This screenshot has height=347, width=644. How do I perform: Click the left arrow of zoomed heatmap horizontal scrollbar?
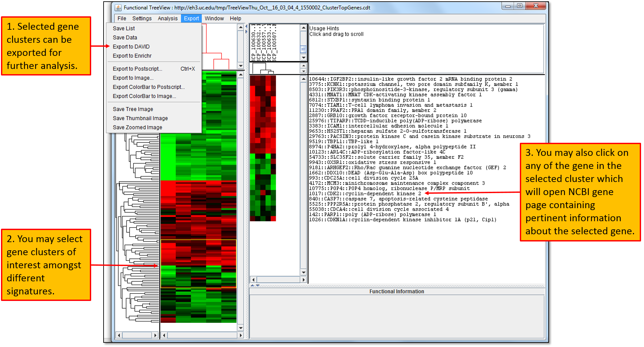(x=254, y=280)
